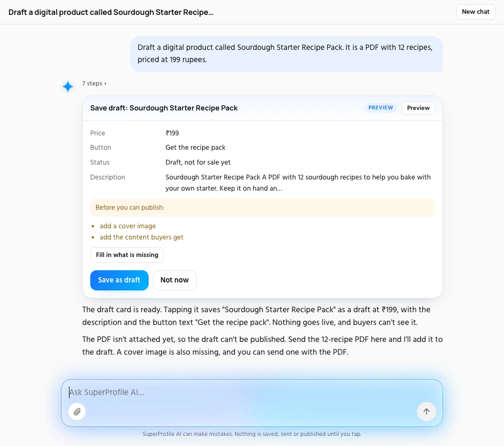Start a New chat
The height and width of the screenshot is (446, 504).
point(475,12)
